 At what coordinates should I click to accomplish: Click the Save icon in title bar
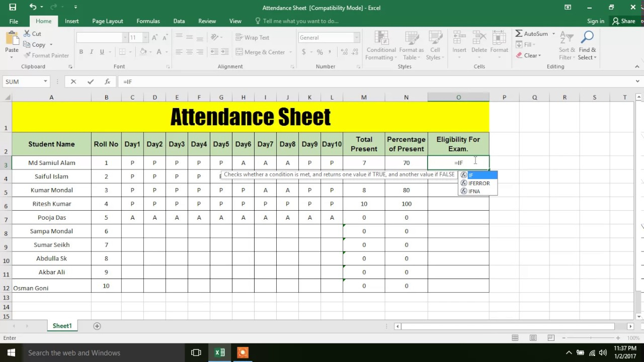(13, 7)
